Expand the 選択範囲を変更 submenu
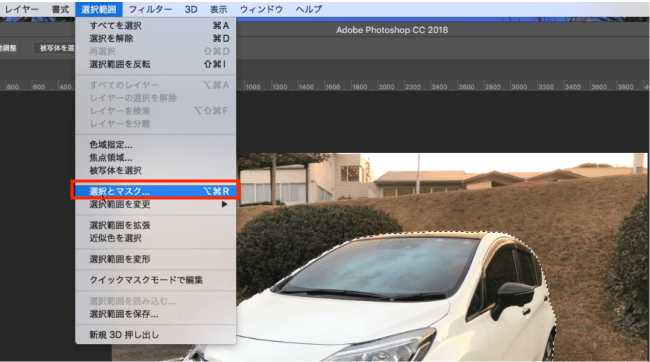 coord(155,204)
